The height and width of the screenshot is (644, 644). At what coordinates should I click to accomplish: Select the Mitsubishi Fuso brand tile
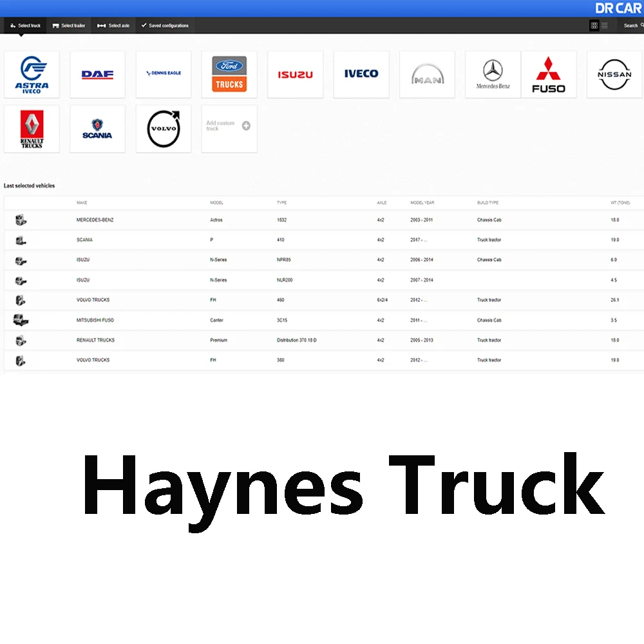pyautogui.click(x=549, y=74)
